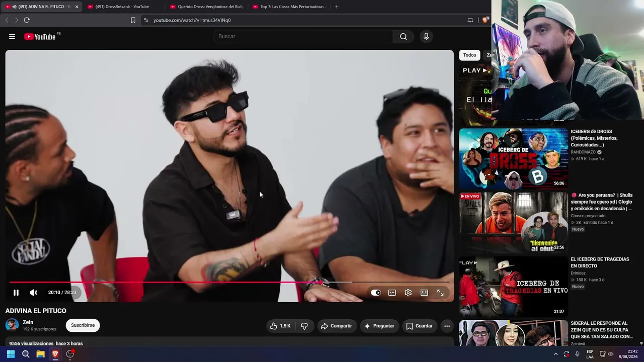Pause the video
This screenshot has width=644, height=362.
pyautogui.click(x=16, y=293)
